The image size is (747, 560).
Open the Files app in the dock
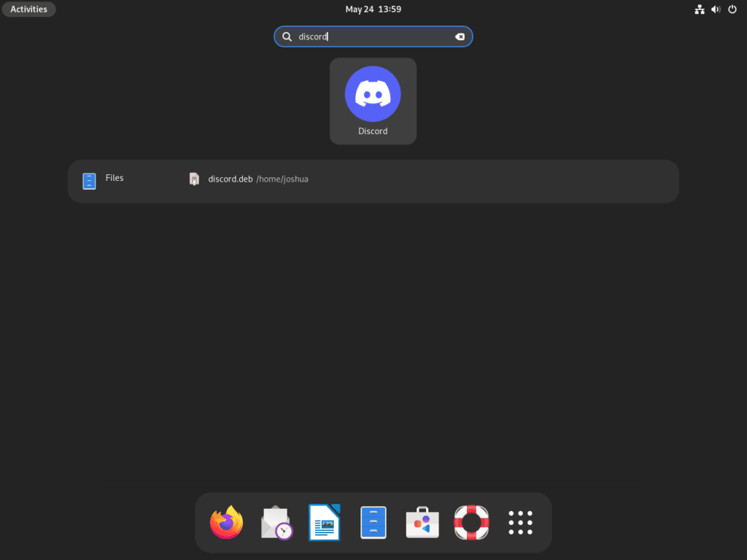click(373, 522)
